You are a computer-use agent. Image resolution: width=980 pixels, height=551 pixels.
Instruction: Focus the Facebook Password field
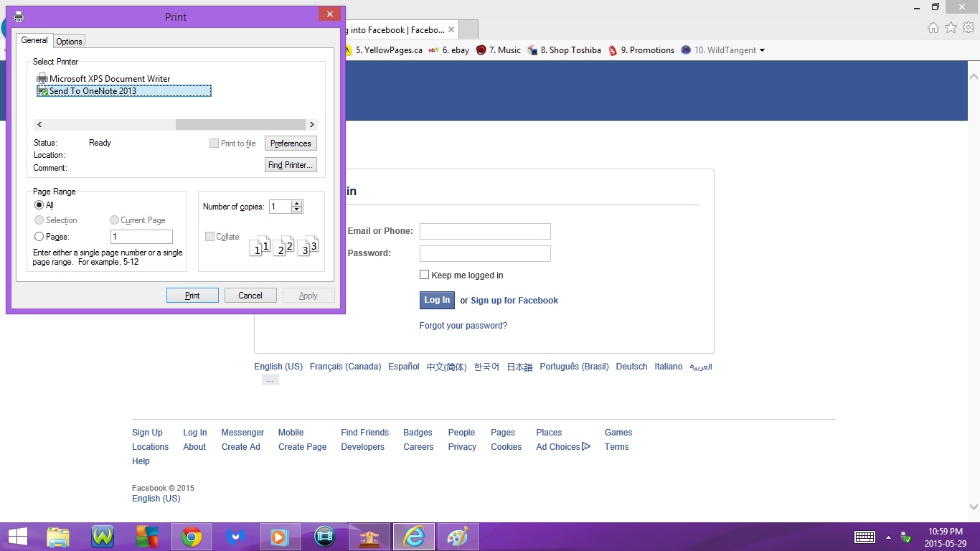pyautogui.click(x=485, y=253)
